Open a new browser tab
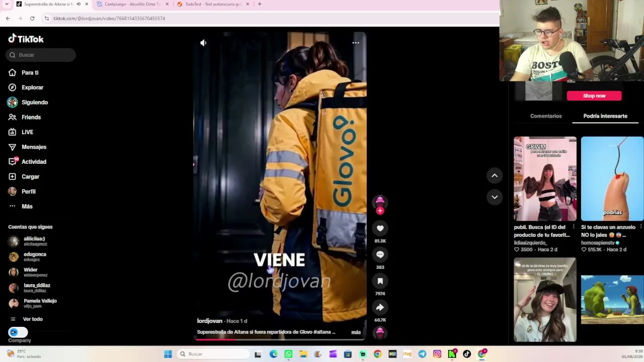 pyautogui.click(x=260, y=4)
